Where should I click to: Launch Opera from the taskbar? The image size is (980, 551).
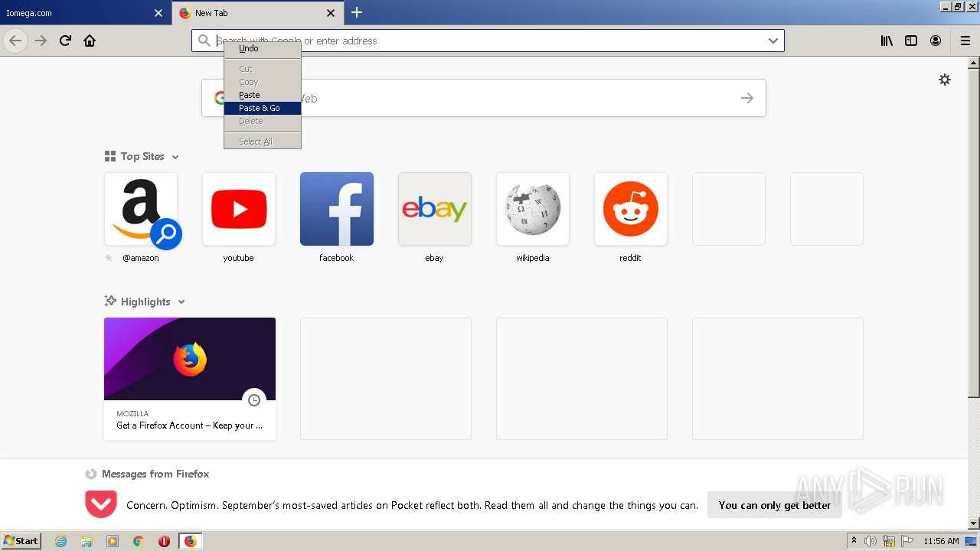[x=164, y=541]
